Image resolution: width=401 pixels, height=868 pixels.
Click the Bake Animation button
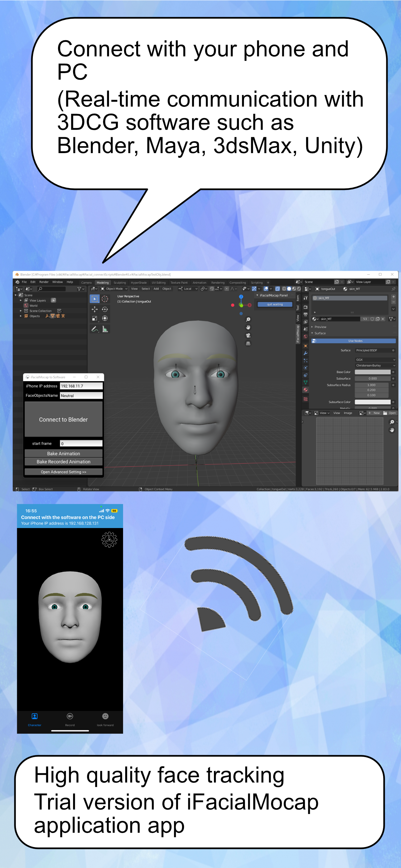click(63, 454)
